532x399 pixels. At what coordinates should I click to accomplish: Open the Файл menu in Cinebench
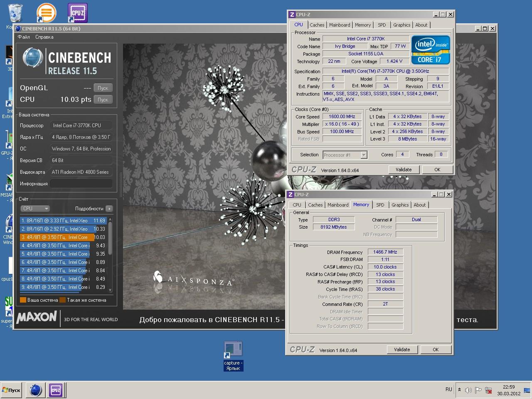(24, 37)
